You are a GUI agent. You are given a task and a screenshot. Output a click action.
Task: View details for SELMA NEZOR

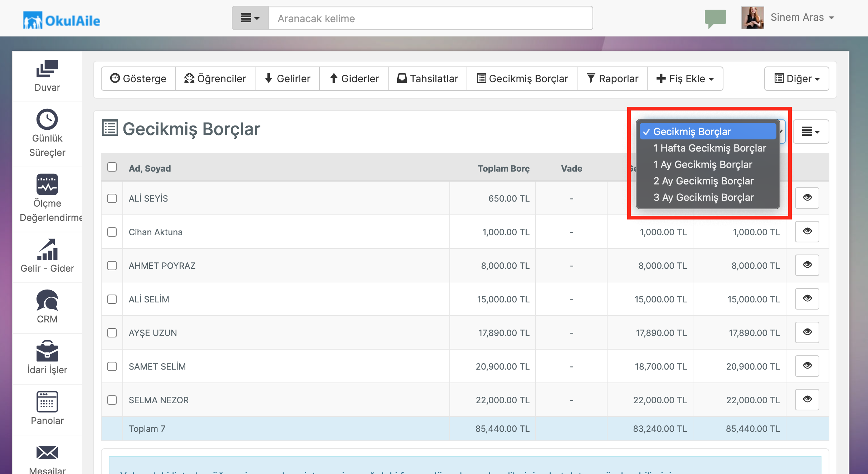[x=807, y=400]
